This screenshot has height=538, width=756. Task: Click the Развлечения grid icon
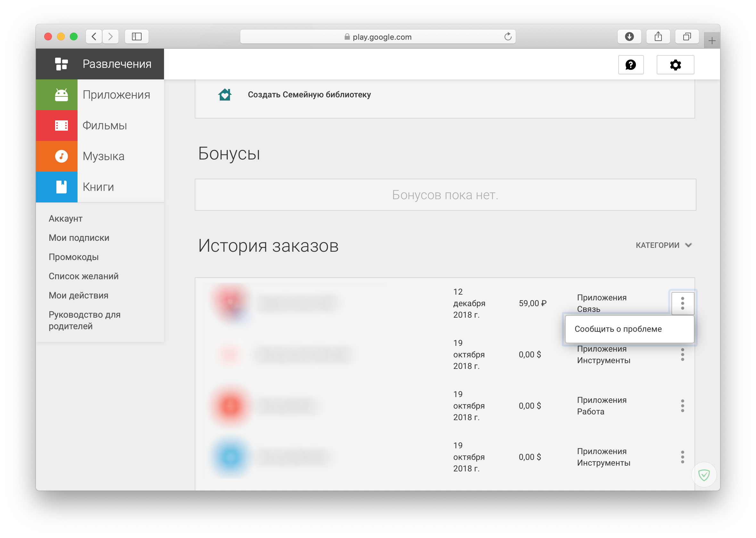point(61,64)
